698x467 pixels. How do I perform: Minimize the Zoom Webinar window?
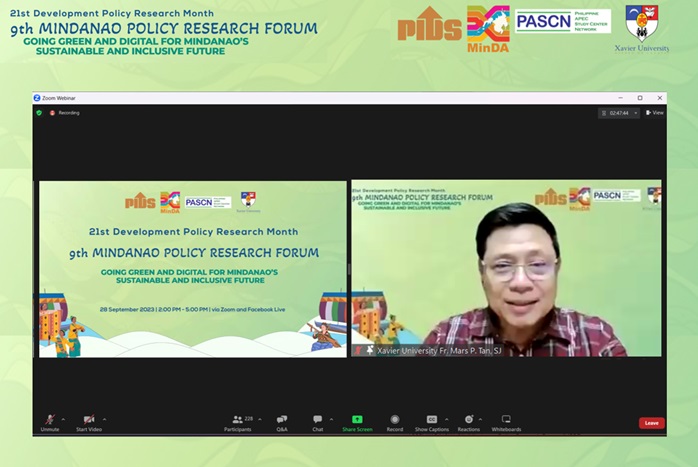tap(620, 97)
